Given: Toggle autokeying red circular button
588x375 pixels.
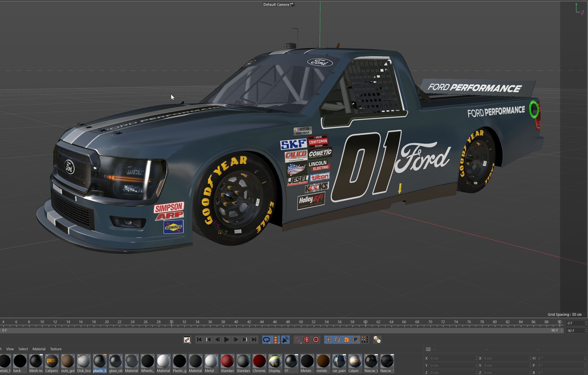Looking at the screenshot, I should coord(307,340).
